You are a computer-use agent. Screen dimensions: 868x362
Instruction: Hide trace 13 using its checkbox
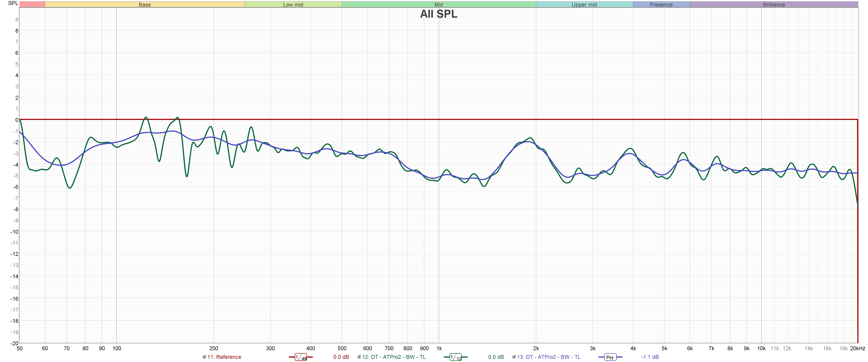click(514, 357)
